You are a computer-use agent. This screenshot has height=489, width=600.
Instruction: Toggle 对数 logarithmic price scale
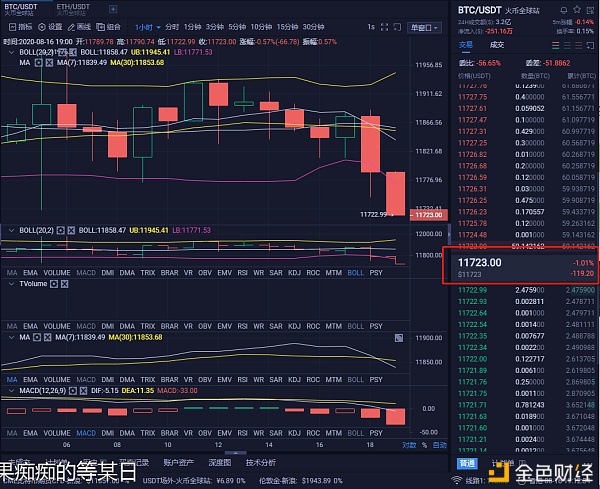[x=409, y=445]
